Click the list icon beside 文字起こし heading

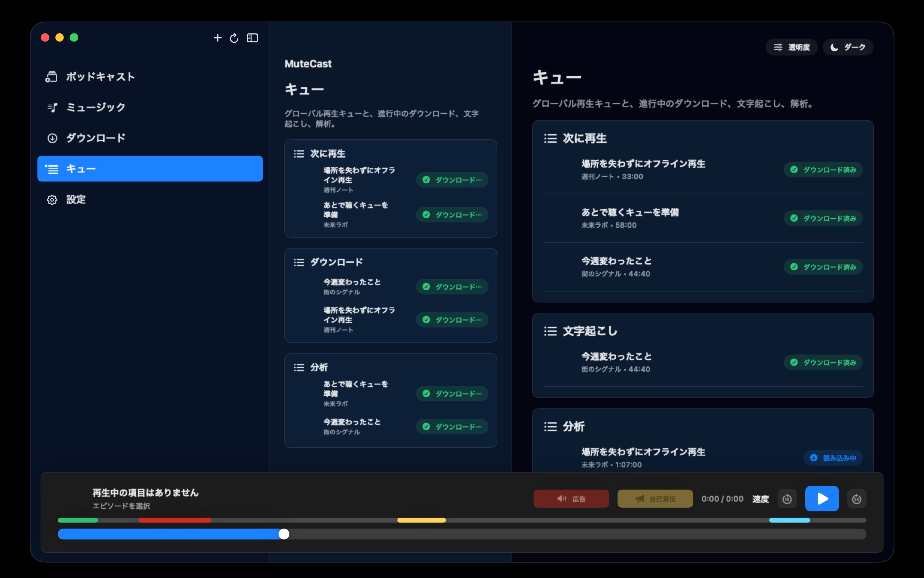(550, 331)
